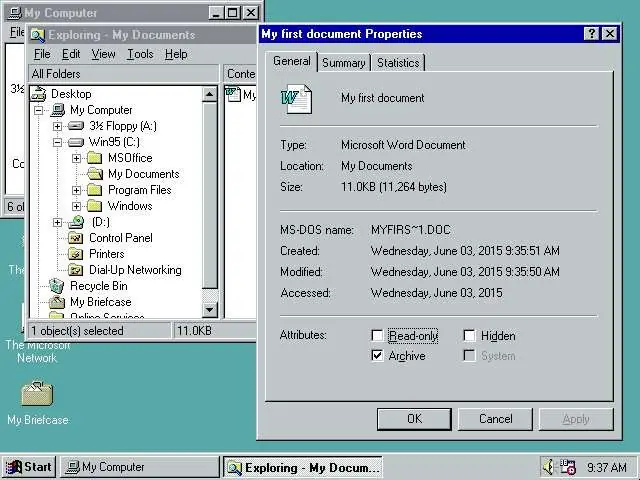Screen dimensions: 640x480
Task: Click the folder tree scroll down arrow
Action: [x=210, y=309]
